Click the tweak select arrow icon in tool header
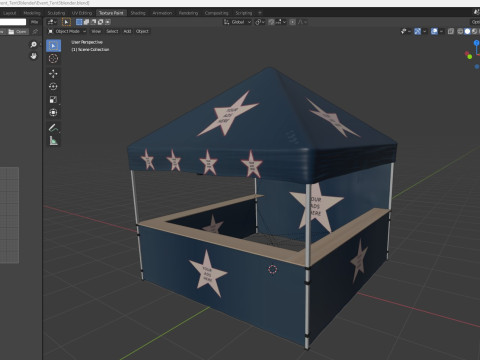This screenshot has width=480, height=360. pyautogui.click(x=66, y=22)
